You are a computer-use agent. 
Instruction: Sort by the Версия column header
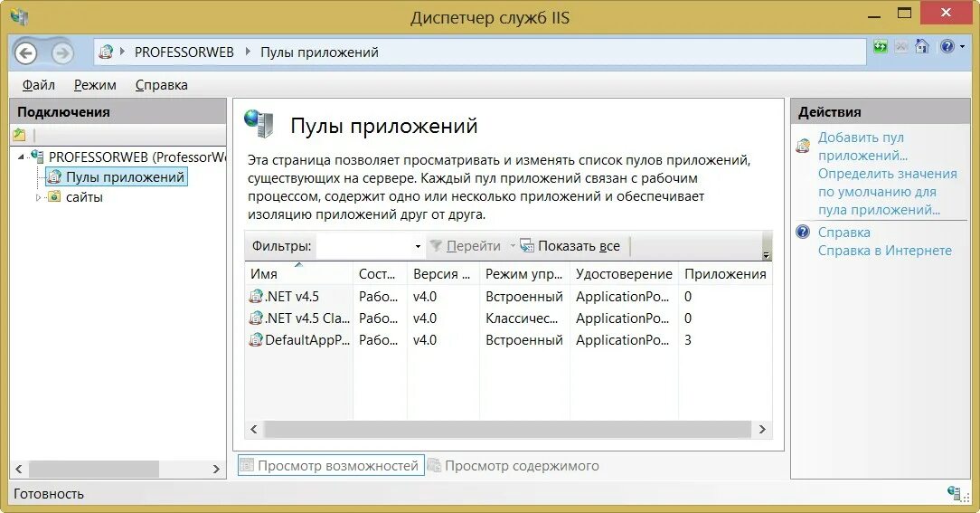(x=443, y=274)
